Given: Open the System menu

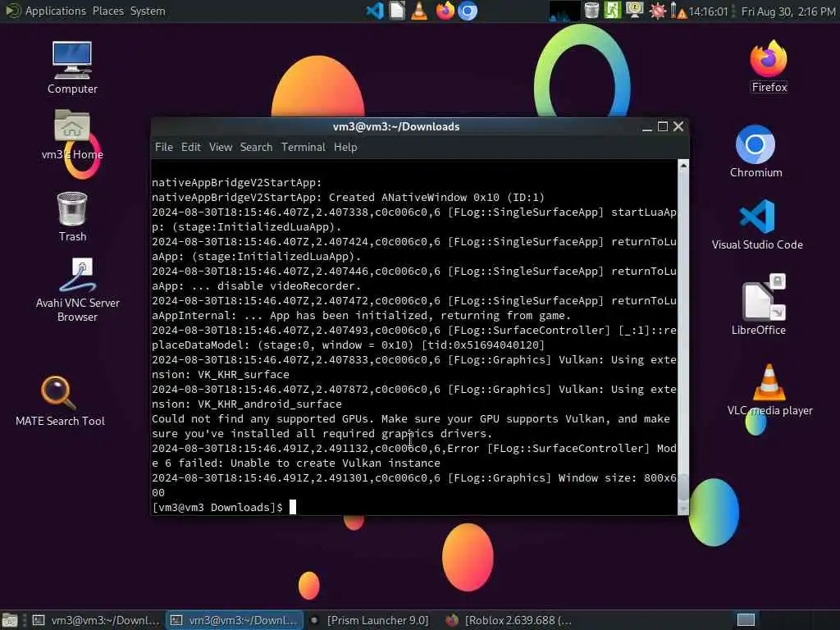Looking at the screenshot, I should (148, 11).
